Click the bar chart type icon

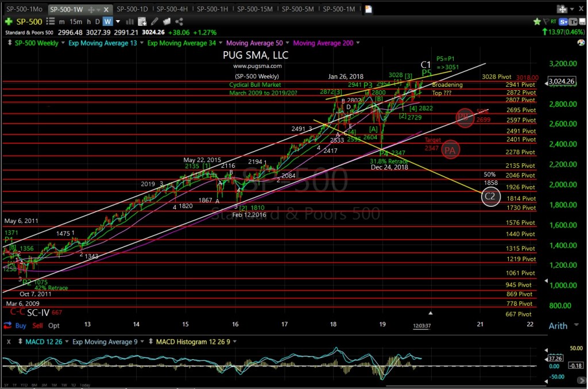click(130, 22)
